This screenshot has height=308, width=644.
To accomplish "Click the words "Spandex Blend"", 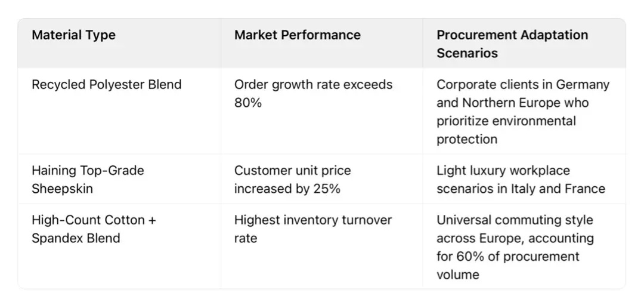I will pos(76,238).
